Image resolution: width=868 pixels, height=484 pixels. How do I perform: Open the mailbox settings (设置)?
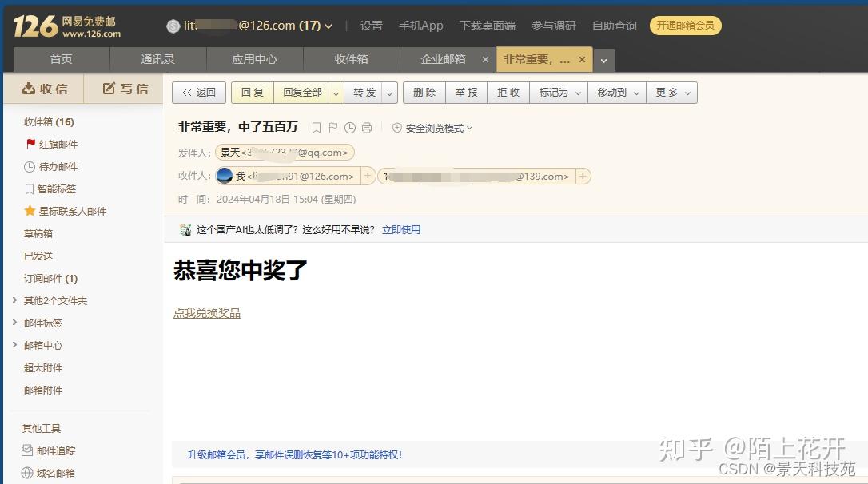coord(371,25)
